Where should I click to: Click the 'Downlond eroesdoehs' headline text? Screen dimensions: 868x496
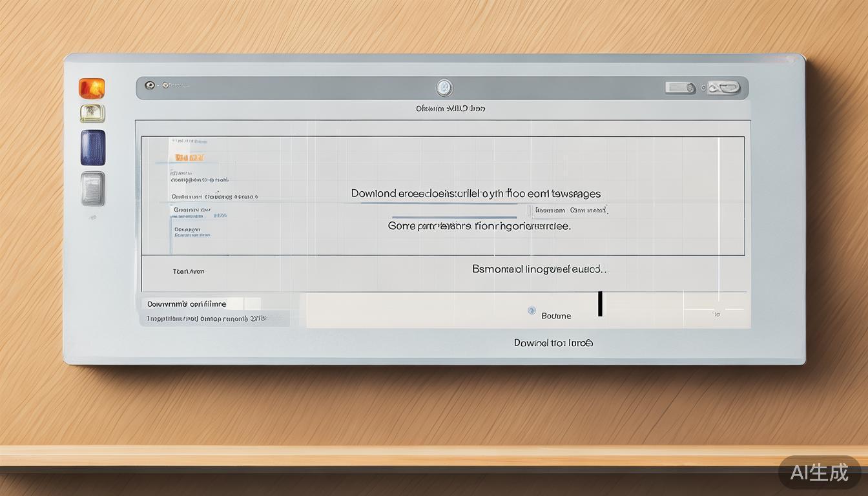pyautogui.click(x=475, y=193)
